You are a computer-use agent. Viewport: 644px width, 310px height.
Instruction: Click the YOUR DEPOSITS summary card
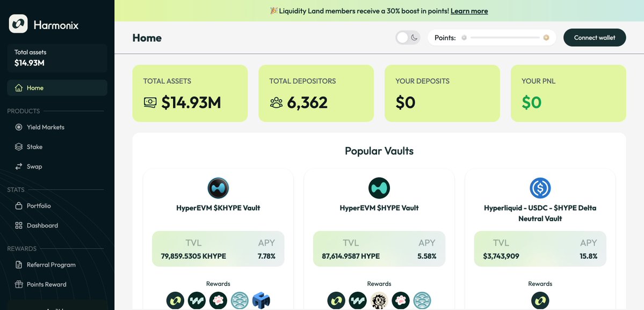[442, 93]
